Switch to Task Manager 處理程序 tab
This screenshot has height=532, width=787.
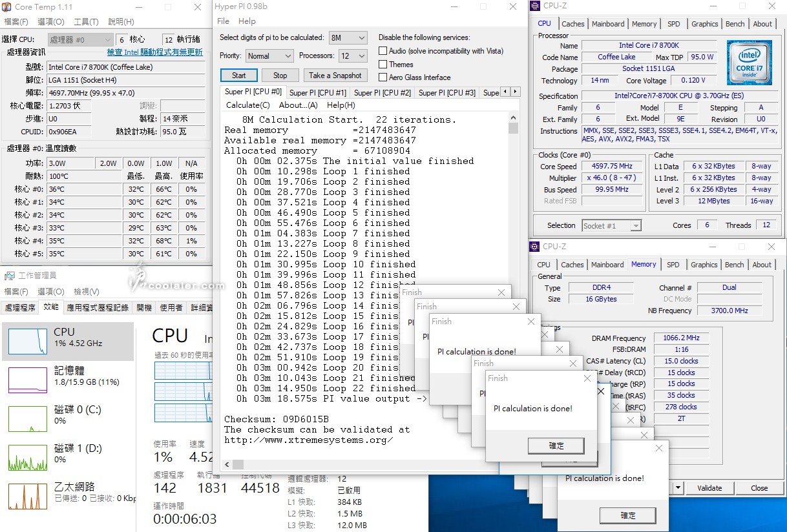pos(20,307)
